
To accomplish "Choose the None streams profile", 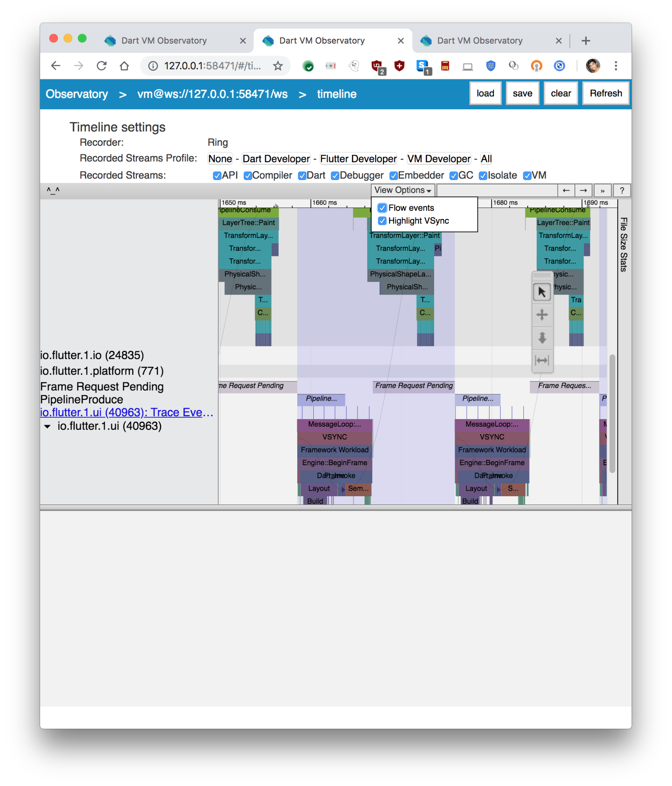I will point(220,159).
